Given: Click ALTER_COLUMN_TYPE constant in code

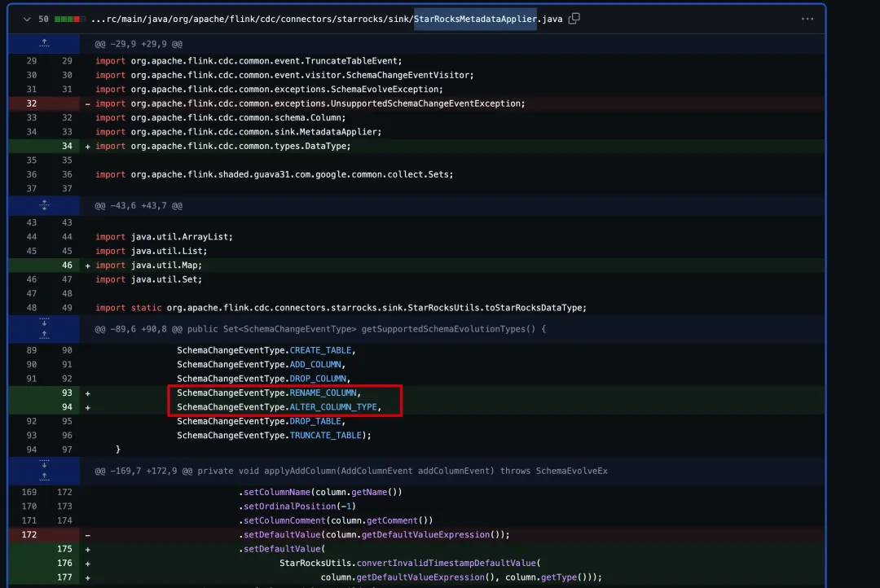Looking at the screenshot, I should pyautogui.click(x=333, y=406).
